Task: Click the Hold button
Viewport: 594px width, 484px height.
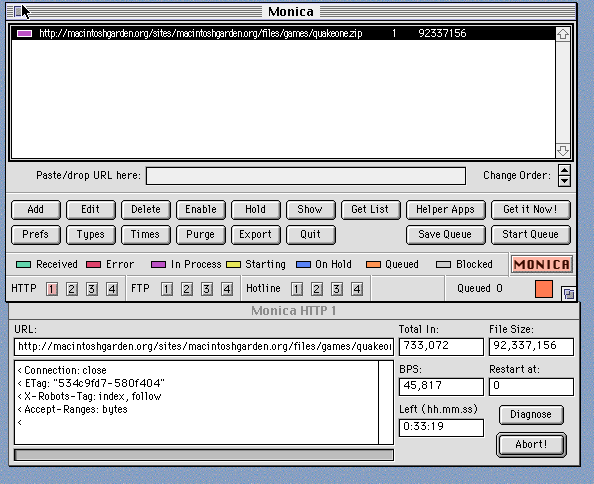Action: coord(256,210)
